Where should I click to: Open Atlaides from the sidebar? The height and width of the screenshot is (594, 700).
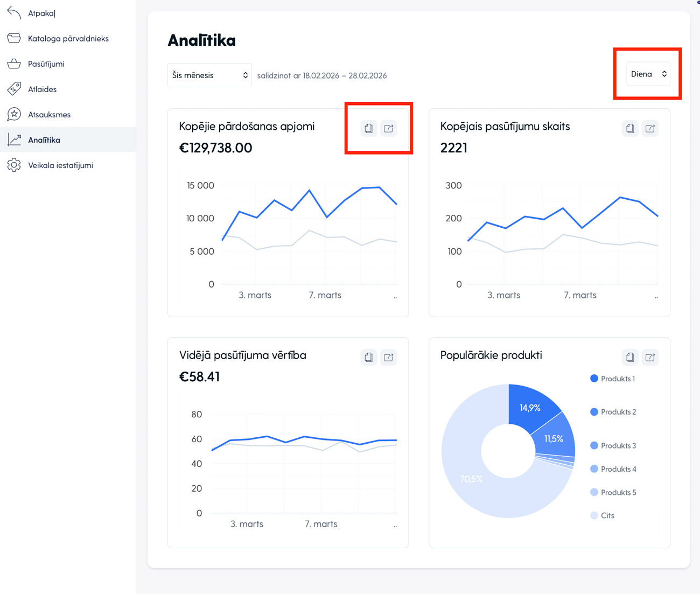[42, 89]
